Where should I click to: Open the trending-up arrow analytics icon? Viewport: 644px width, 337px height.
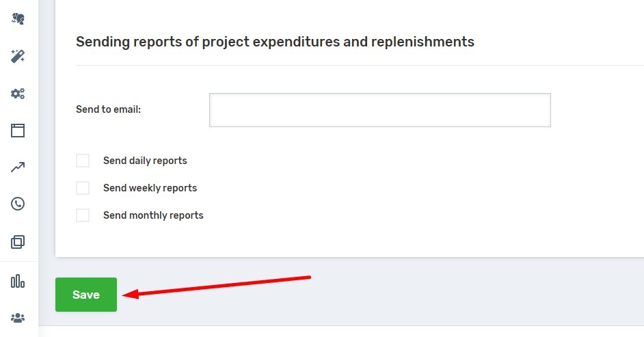pos(18,167)
